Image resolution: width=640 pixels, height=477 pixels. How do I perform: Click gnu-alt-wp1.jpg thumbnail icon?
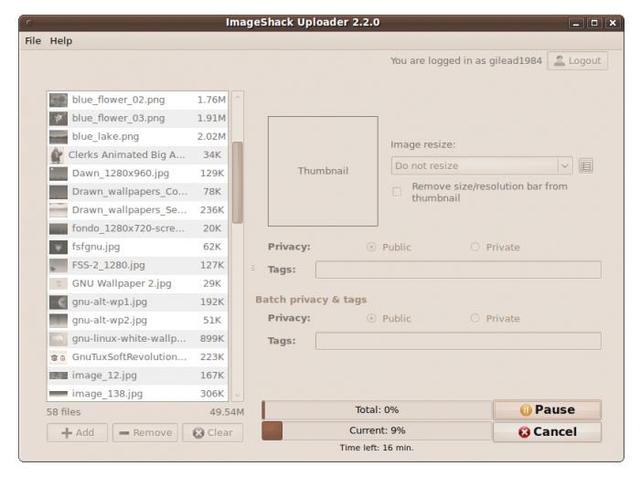[58, 302]
